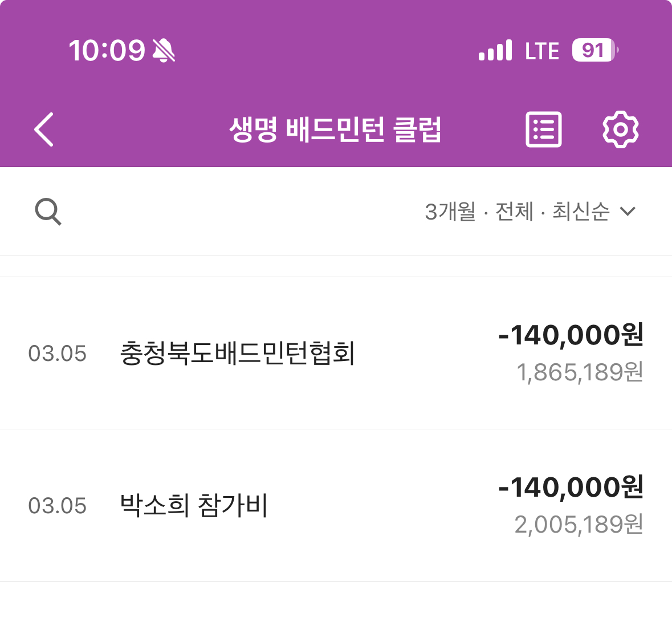Open the 3개월 period filter

(x=450, y=212)
